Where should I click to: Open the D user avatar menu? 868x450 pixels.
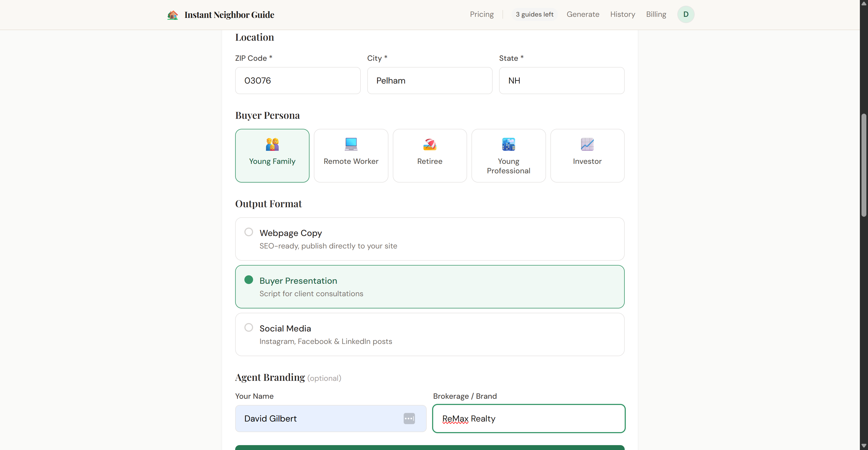(685, 14)
